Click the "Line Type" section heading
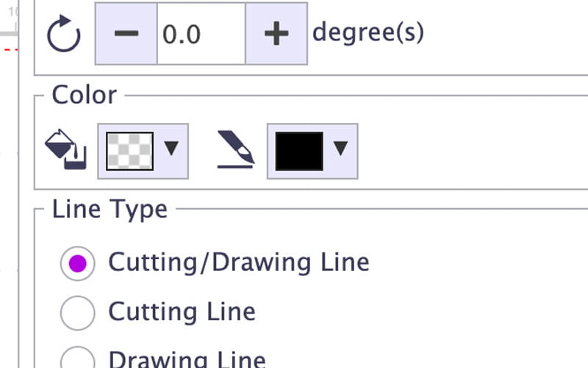The image size is (588, 368). 110,210
